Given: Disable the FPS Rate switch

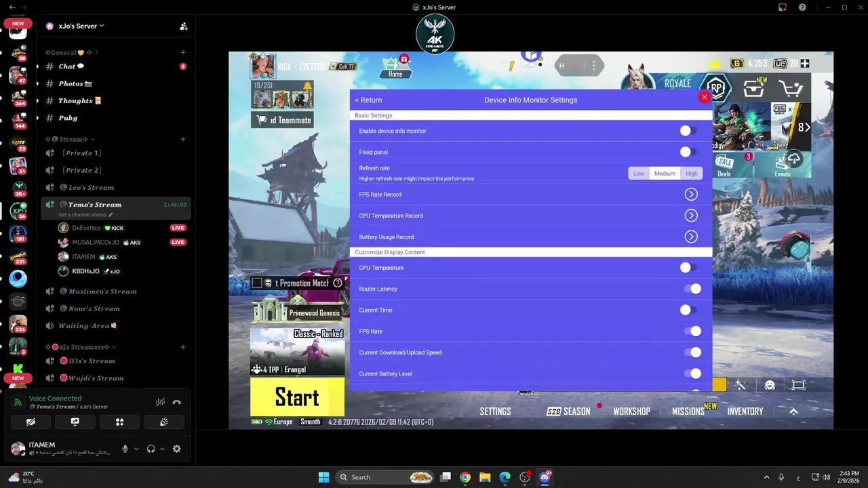Looking at the screenshot, I should point(692,331).
